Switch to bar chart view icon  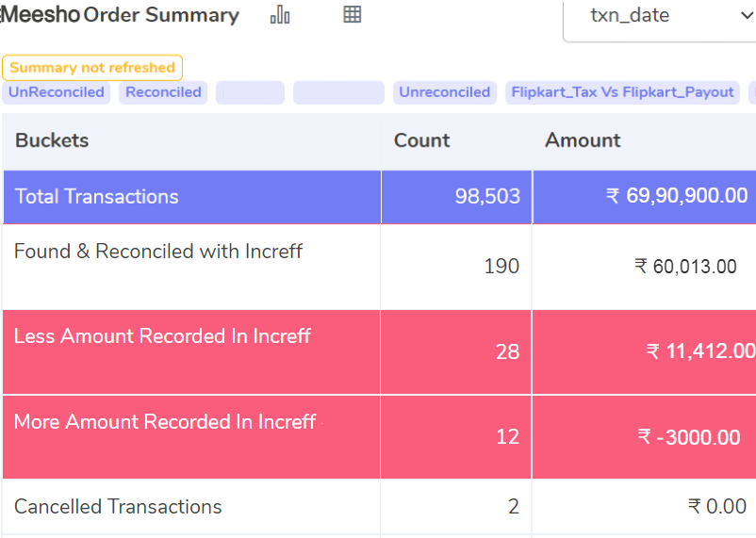280,15
